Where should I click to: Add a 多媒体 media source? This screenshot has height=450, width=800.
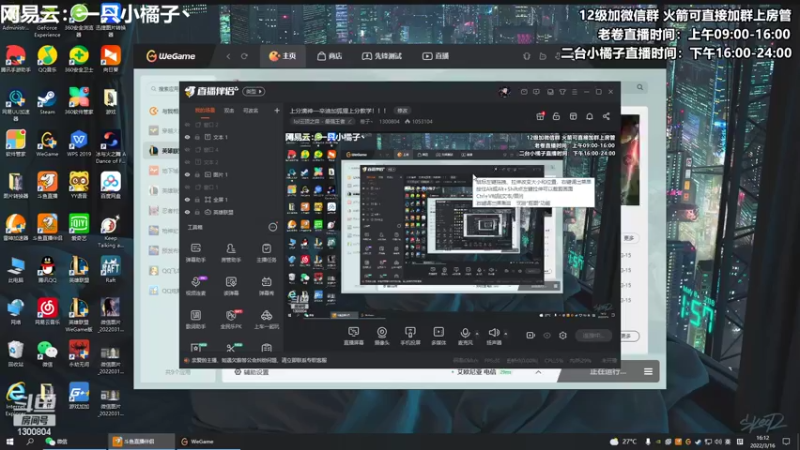pos(438,336)
